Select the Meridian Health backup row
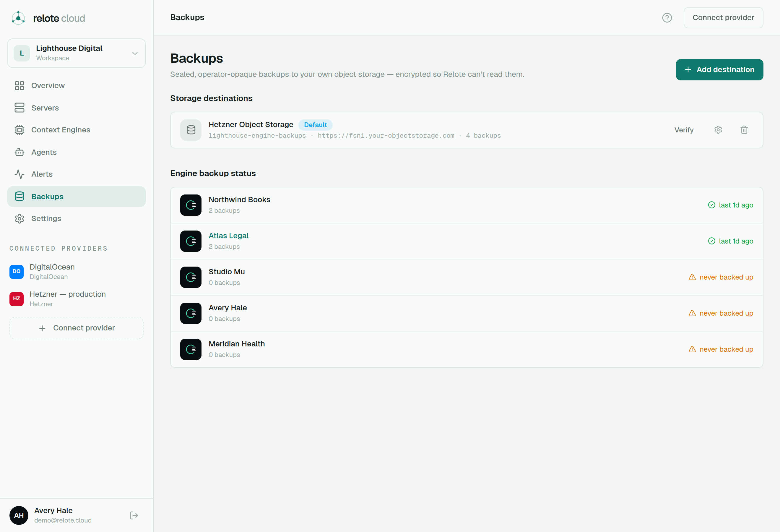The width and height of the screenshot is (780, 532). 467,349
